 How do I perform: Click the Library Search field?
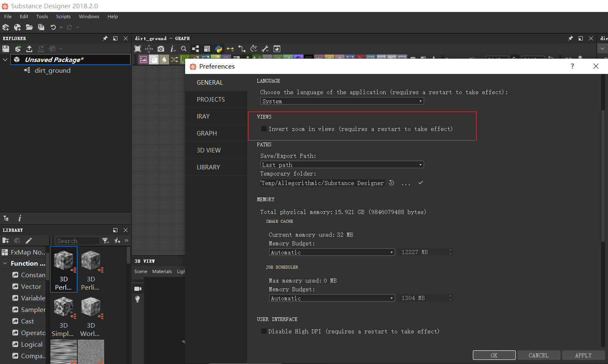click(77, 241)
